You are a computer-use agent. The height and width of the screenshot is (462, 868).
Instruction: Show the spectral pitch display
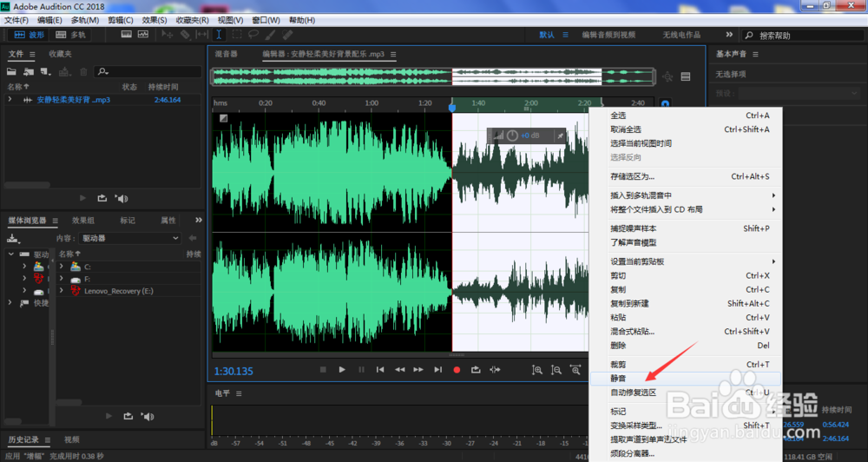[143, 35]
